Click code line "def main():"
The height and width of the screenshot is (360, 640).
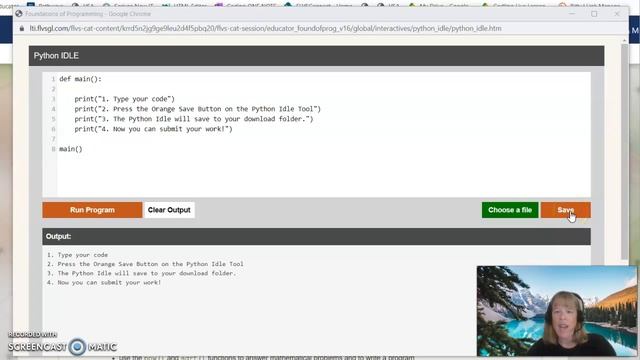(x=80, y=79)
